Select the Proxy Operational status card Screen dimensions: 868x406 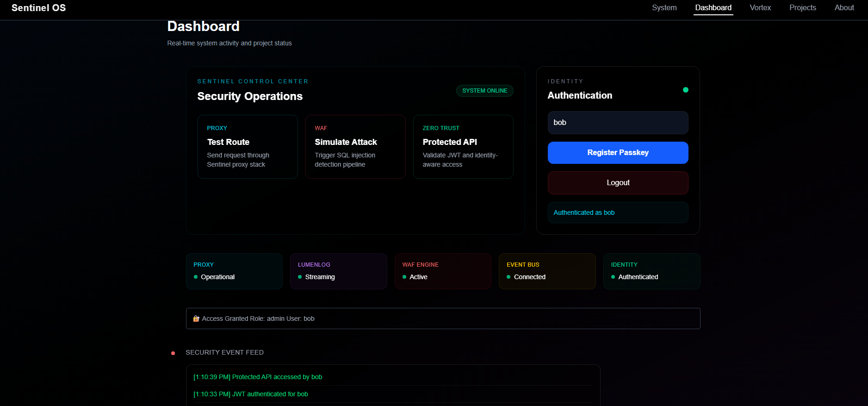[234, 271]
